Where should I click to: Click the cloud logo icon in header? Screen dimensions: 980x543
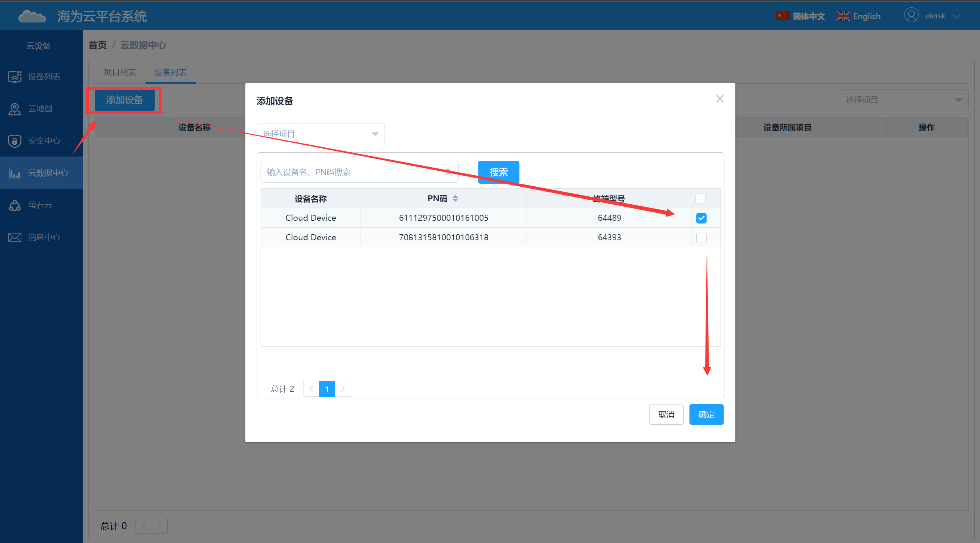click(x=32, y=16)
